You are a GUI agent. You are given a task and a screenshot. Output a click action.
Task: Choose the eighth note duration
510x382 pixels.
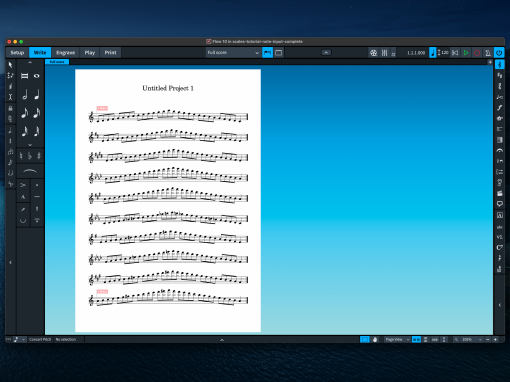pos(25,113)
